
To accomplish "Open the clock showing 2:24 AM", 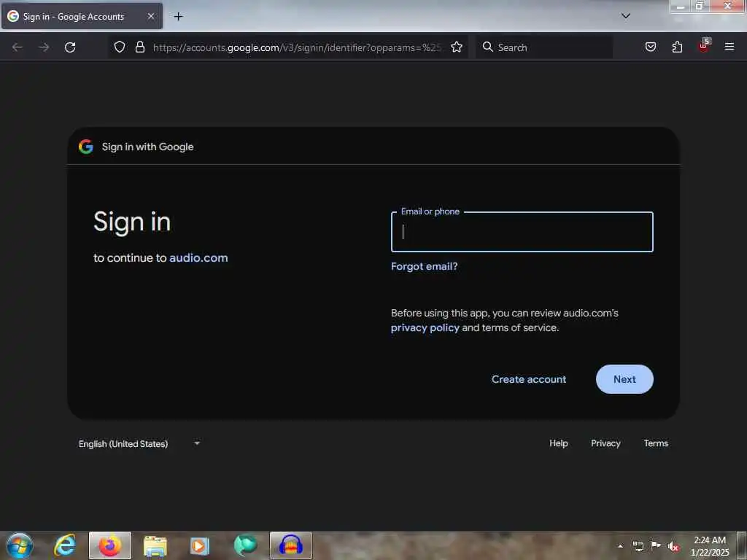I will pyautogui.click(x=710, y=546).
